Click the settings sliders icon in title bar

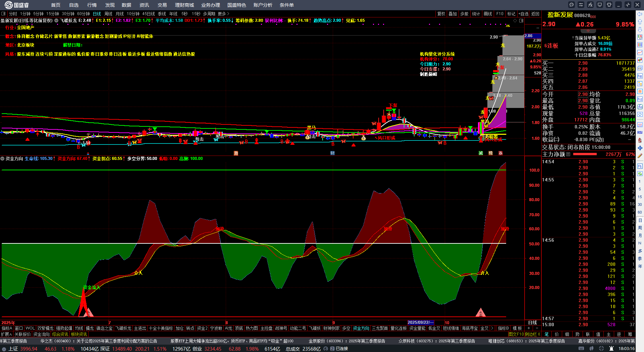tap(581, 5)
